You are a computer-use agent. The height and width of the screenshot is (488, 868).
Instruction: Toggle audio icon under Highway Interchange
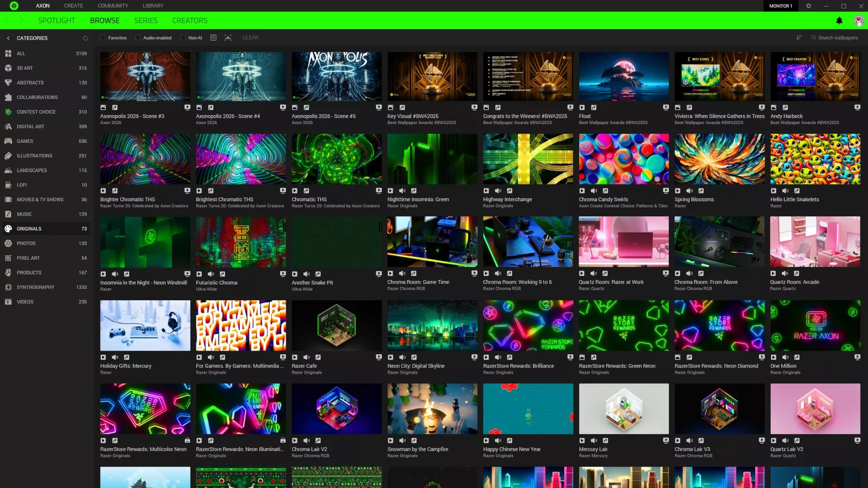498,191
